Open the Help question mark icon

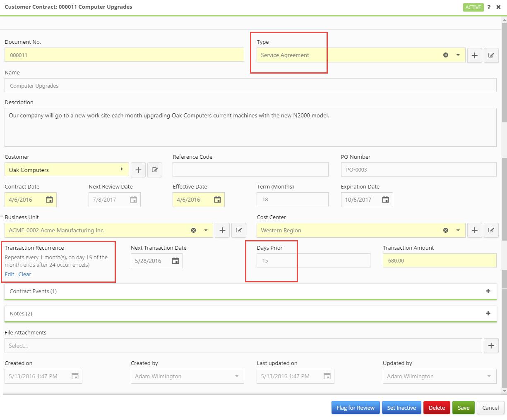point(488,7)
